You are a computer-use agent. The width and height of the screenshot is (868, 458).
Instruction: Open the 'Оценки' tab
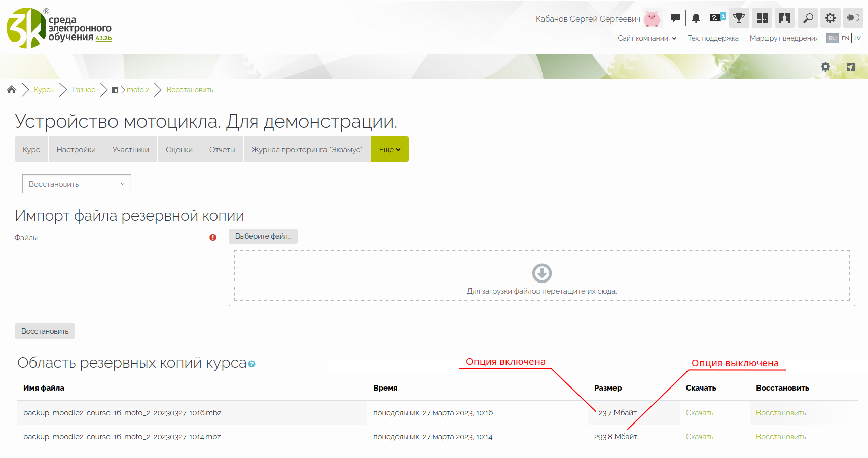[x=179, y=150]
